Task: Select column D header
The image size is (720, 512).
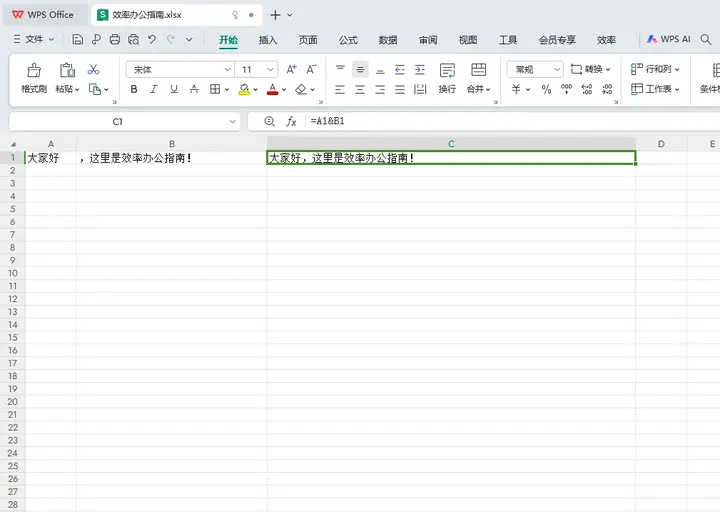Action: (661, 144)
